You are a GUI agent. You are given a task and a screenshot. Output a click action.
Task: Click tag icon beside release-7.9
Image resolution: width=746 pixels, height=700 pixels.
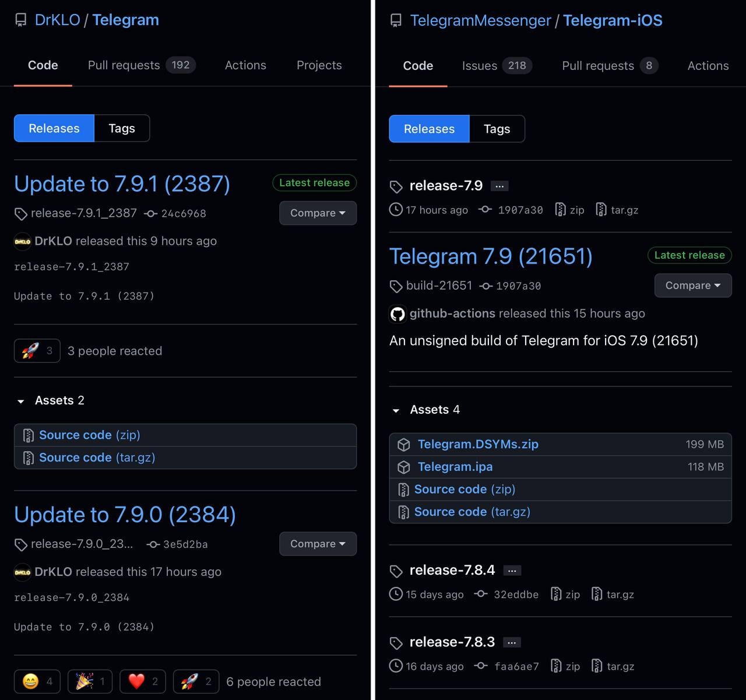pyautogui.click(x=396, y=187)
